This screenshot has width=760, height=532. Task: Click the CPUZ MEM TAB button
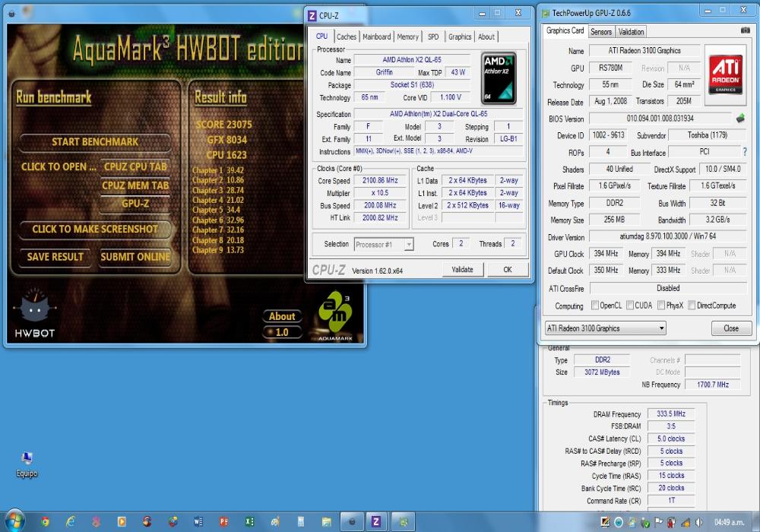[x=135, y=185]
